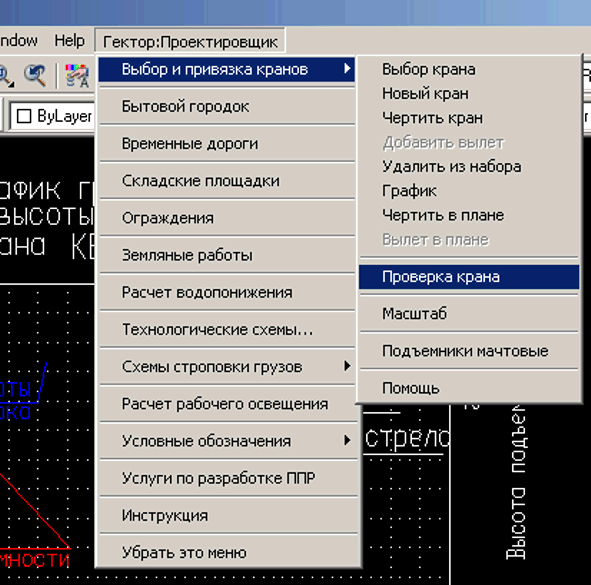
Task: Choose Расчет водопонижения menu item
Action: click(x=226, y=292)
